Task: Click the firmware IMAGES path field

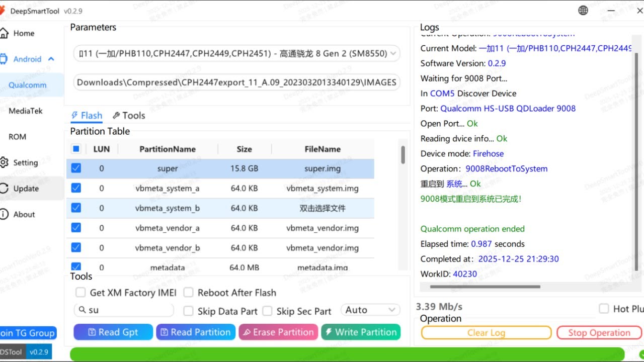Action: [x=237, y=82]
